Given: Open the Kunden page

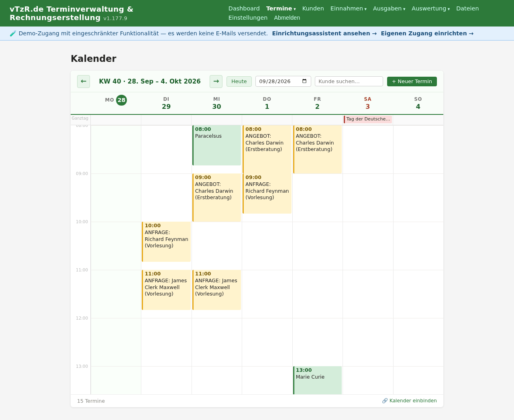Looking at the screenshot, I should (x=313, y=8).
